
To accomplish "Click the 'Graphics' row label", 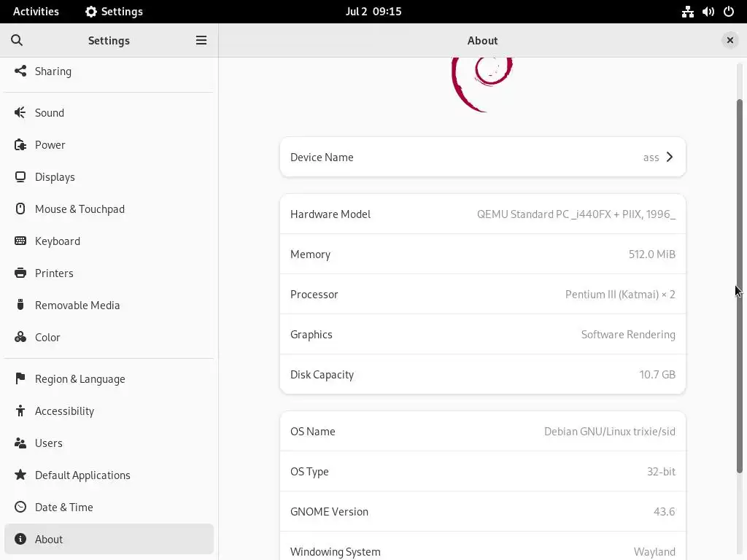I will pos(311,334).
